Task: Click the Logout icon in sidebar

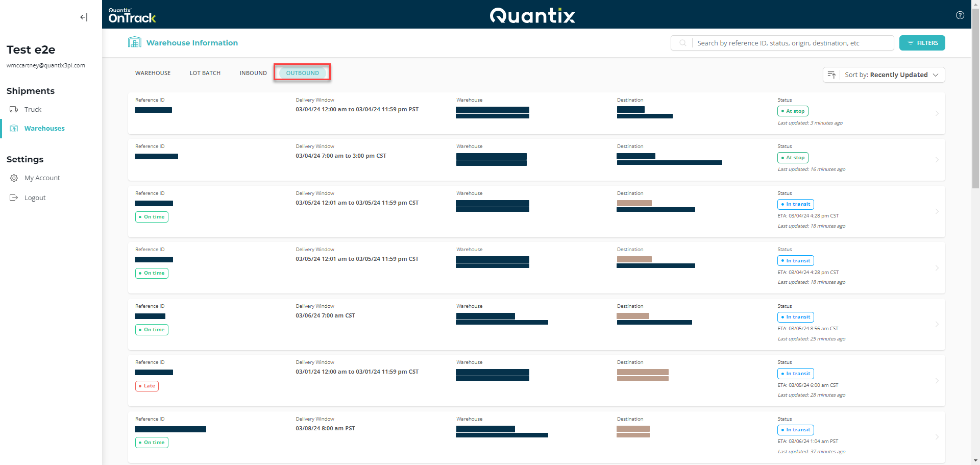Action: point(14,198)
